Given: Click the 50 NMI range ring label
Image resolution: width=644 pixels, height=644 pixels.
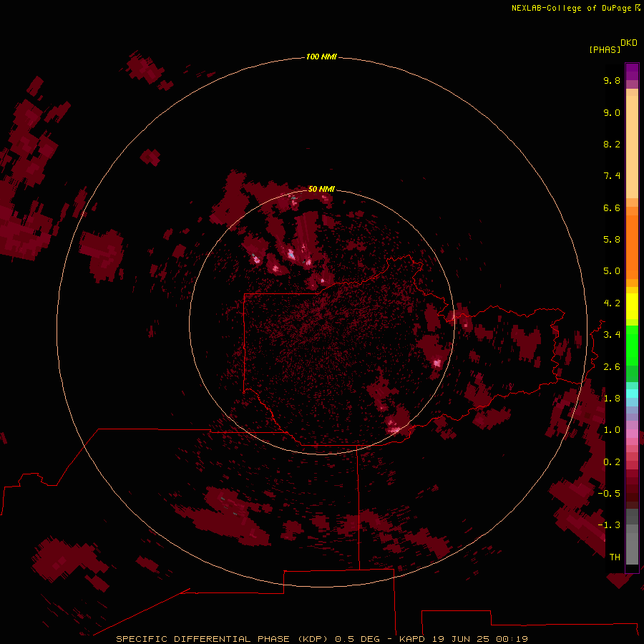Looking at the screenshot, I should point(321,189).
